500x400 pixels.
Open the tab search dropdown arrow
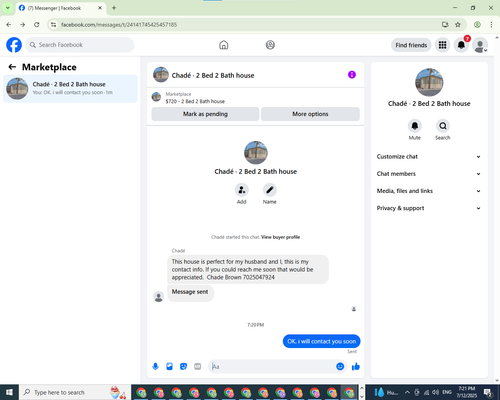8,8
